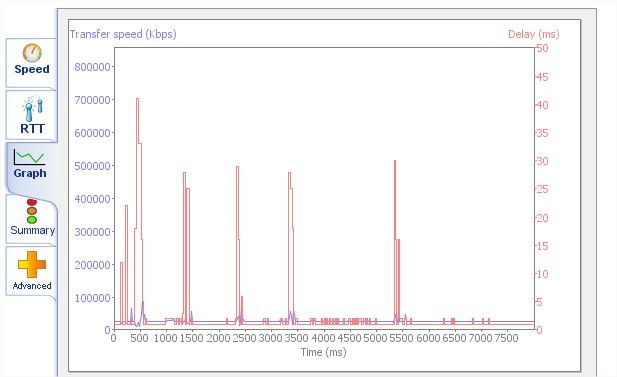This screenshot has height=377, width=617.
Task: Click the 5000 time axis value
Action: 375,338
